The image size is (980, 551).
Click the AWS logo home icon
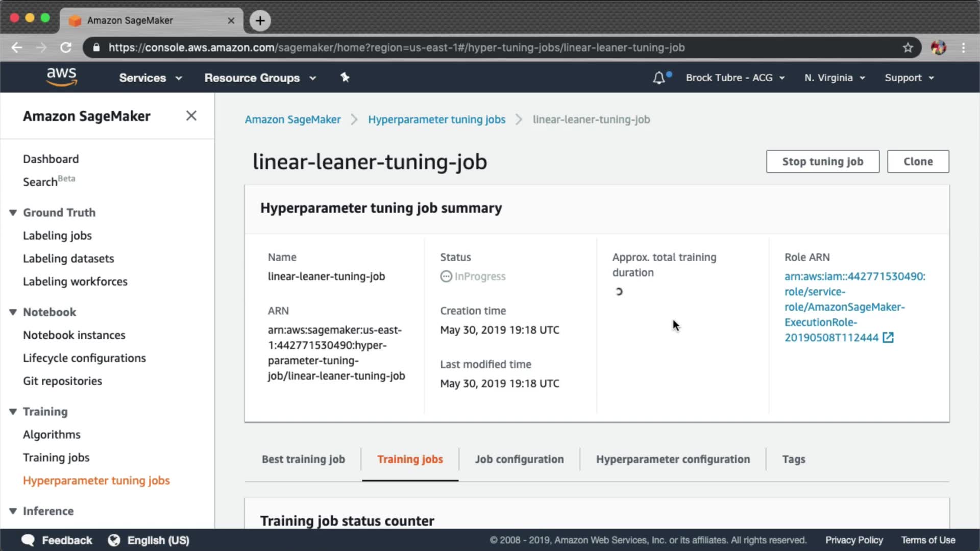61,77
